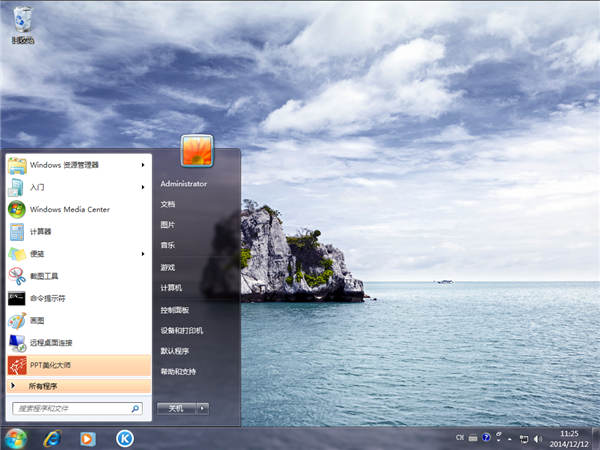
Task: Open 设备和打印机 devices and printers
Action: click(x=182, y=331)
